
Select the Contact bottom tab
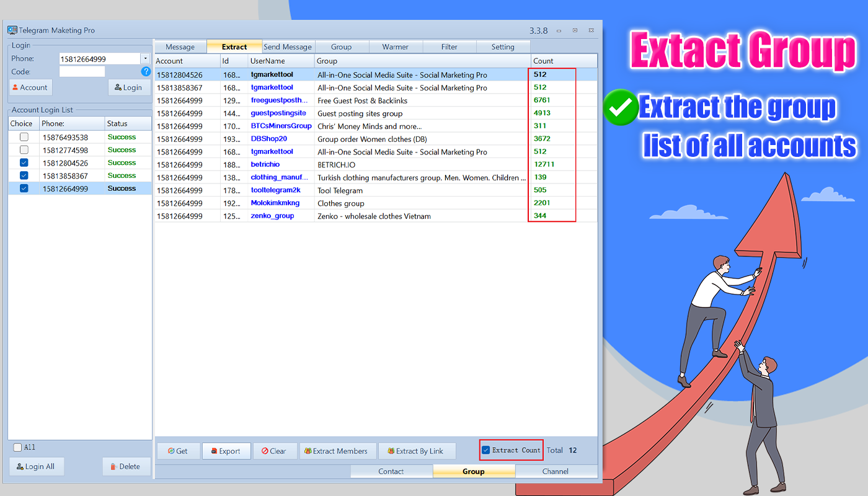[391, 472]
